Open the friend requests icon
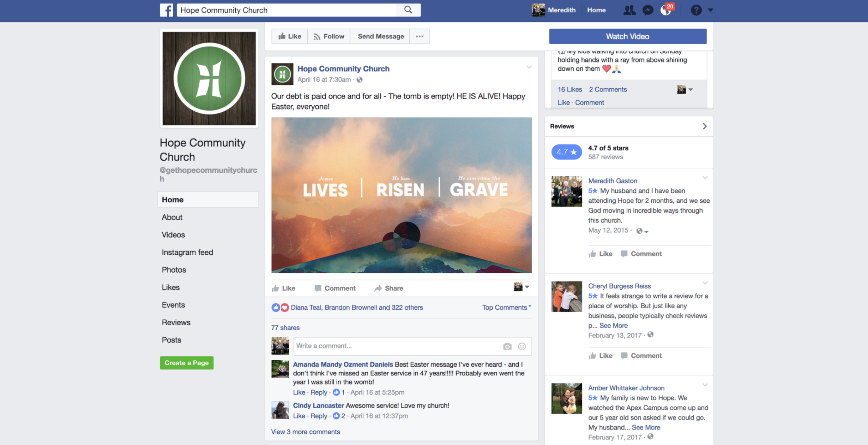 (x=629, y=10)
